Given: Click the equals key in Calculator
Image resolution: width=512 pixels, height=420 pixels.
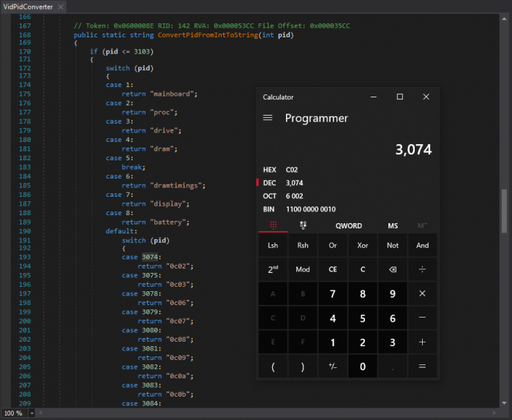Looking at the screenshot, I should tap(423, 367).
